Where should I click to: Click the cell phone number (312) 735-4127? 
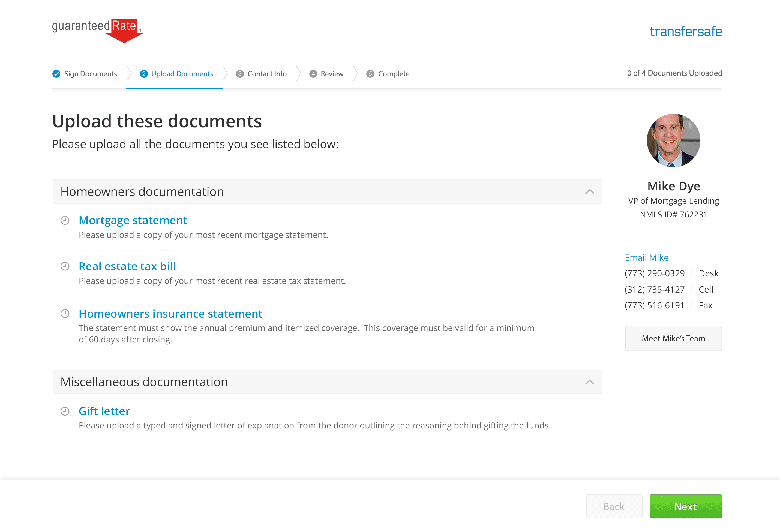pyautogui.click(x=655, y=290)
